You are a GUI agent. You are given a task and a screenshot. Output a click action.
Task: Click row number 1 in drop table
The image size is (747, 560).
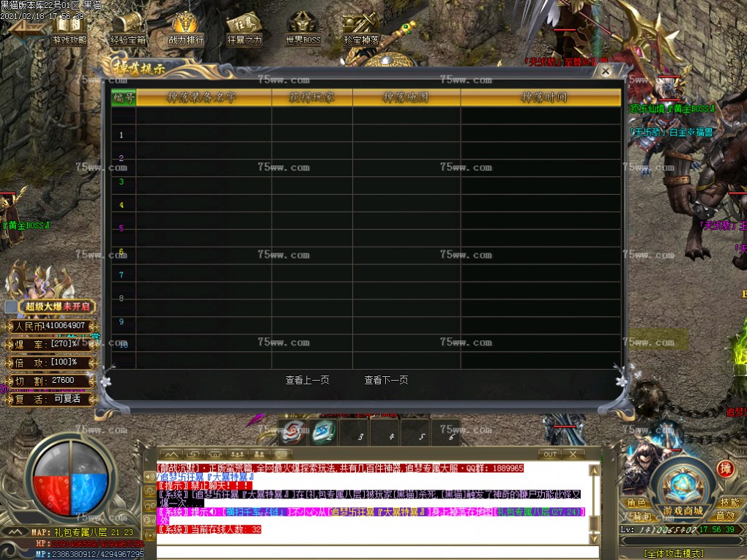(121, 135)
